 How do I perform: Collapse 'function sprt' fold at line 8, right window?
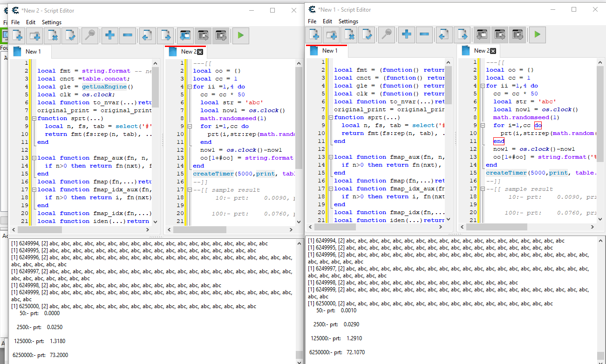click(x=331, y=117)
